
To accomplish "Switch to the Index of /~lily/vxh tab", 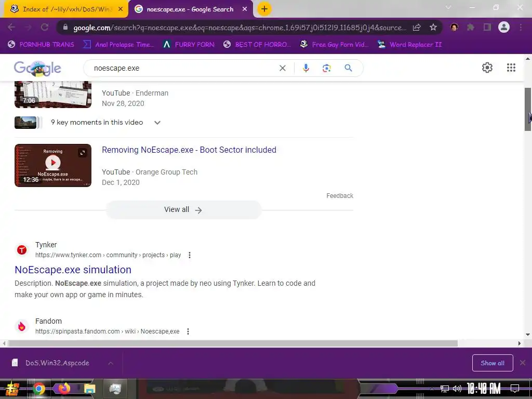I will pos(67,9).
